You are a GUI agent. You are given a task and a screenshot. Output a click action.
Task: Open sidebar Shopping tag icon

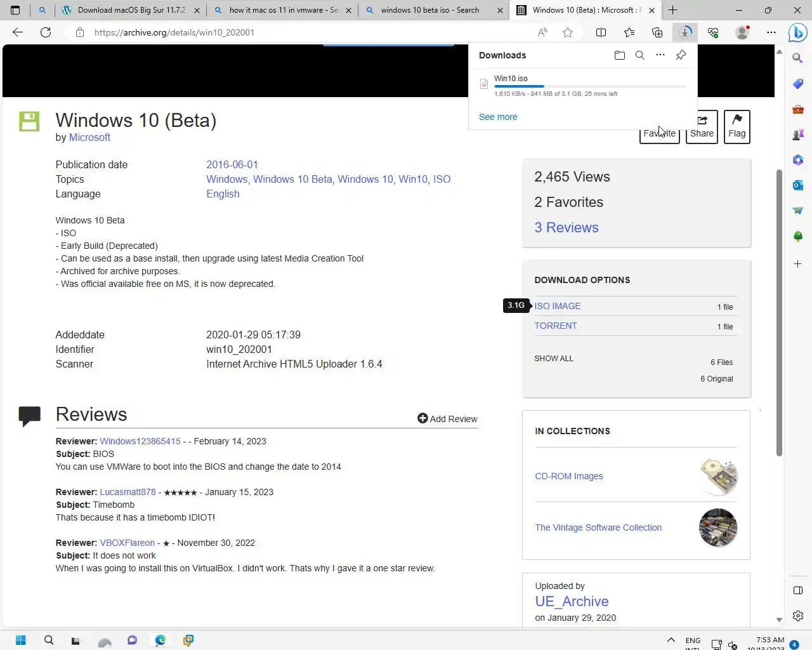tap(798, 84)
